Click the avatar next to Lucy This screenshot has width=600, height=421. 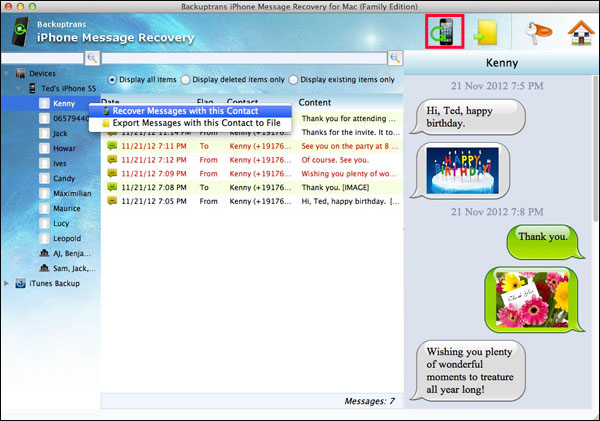[x=44, y=223]
